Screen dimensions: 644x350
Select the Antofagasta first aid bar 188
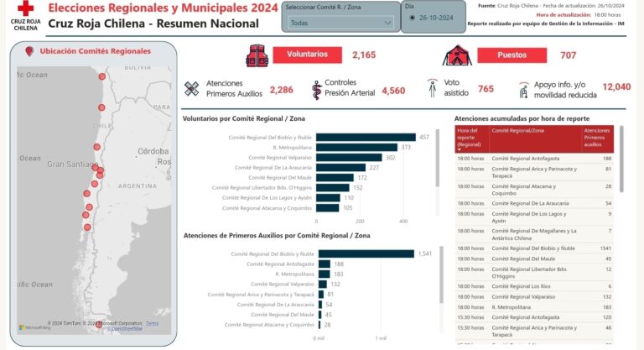(325, 264)
